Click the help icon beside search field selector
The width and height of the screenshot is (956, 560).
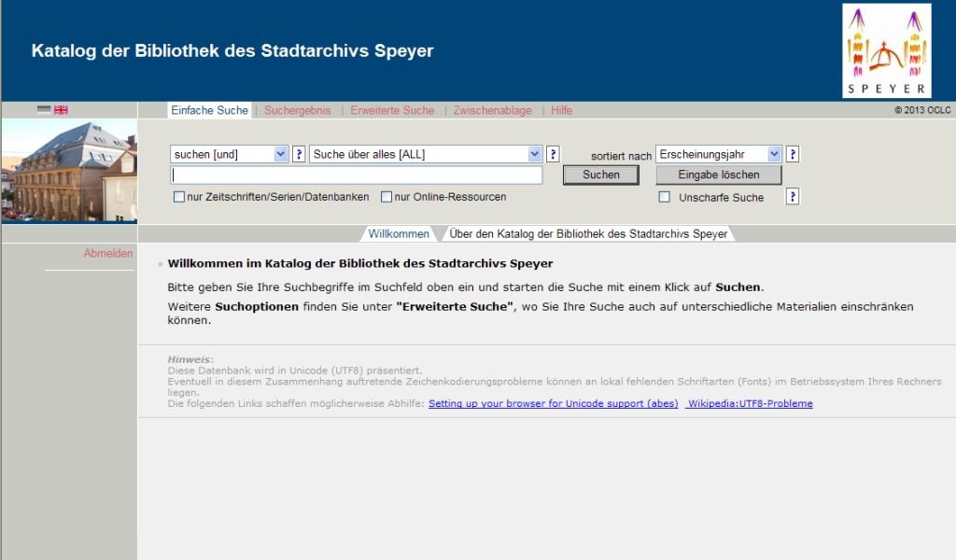(x=555, y=154)
